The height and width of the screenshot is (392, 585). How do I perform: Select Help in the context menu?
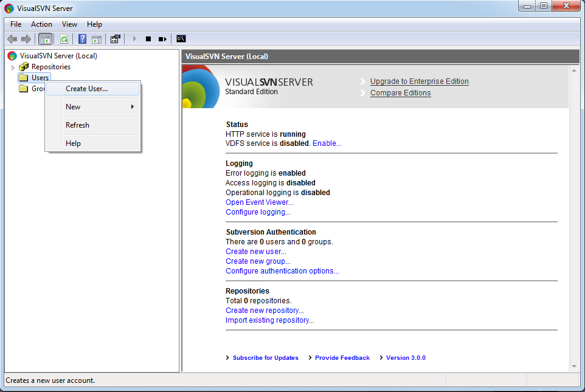pos(93,143)
